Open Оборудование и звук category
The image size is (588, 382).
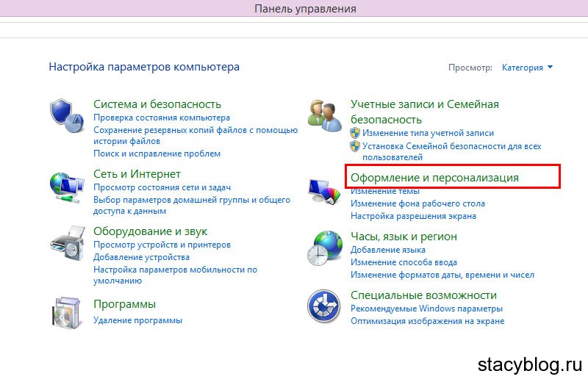click(x=151, y=231)
